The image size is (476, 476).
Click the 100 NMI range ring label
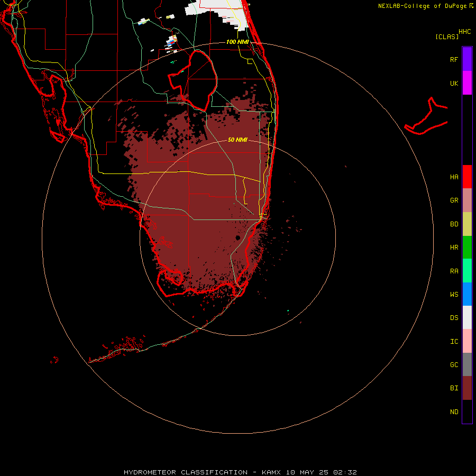point(237,42)
